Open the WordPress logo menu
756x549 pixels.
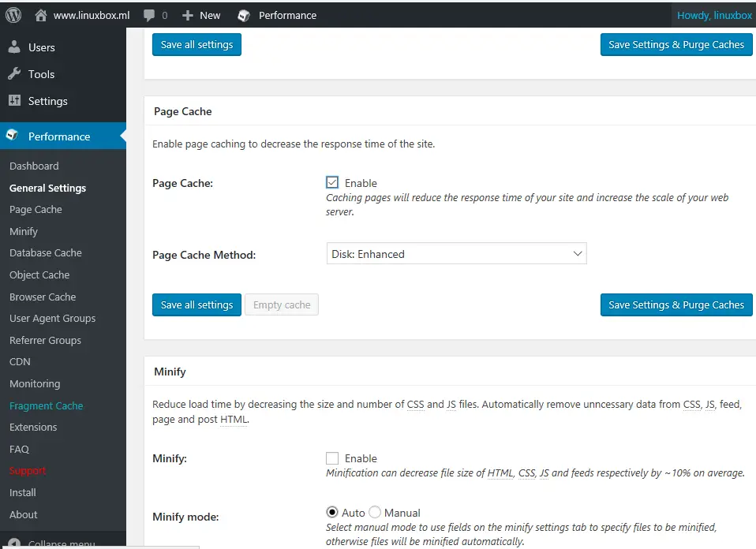[13, 14]
